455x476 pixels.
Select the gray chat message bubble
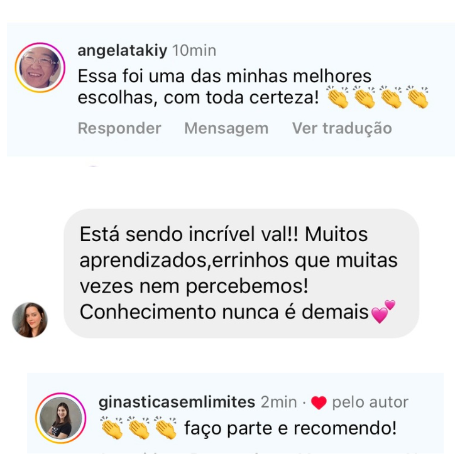tap(241, 273)
